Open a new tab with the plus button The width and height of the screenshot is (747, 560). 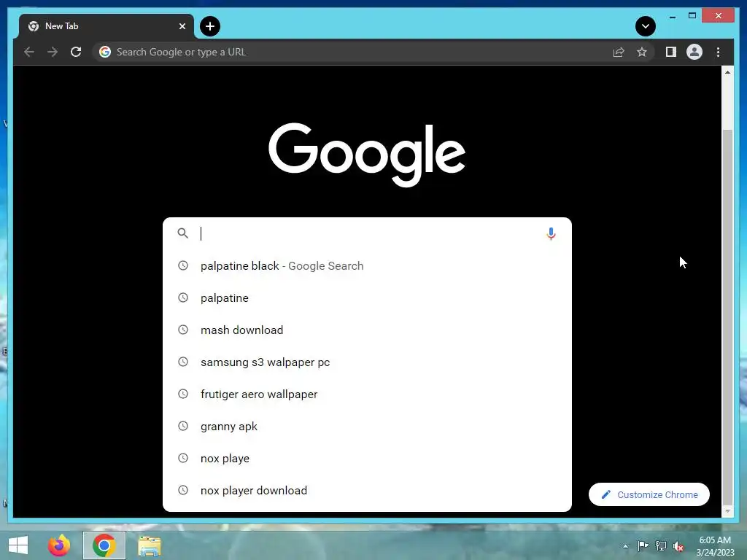coord(210,26)
